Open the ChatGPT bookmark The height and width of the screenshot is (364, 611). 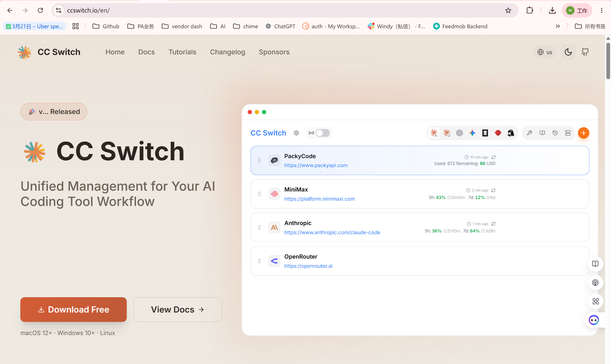click(280, 26)
